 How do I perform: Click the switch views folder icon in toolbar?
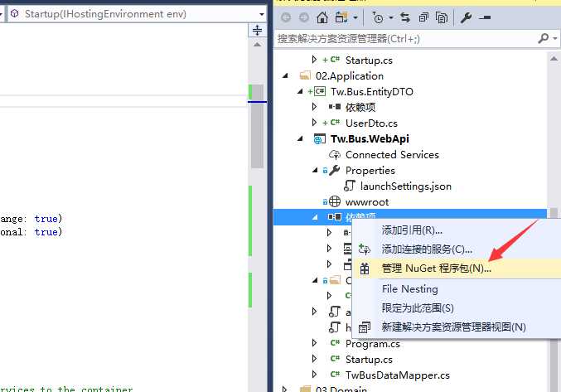click(341, 17)
